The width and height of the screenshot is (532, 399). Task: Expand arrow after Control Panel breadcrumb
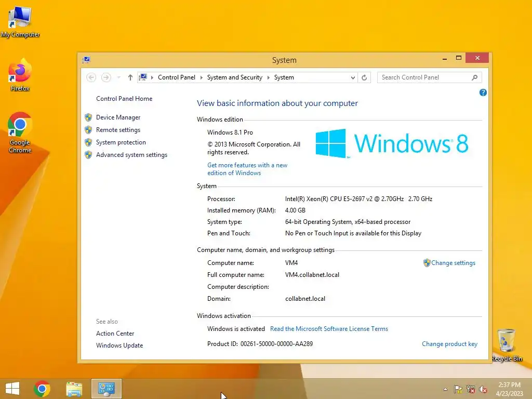201,78
